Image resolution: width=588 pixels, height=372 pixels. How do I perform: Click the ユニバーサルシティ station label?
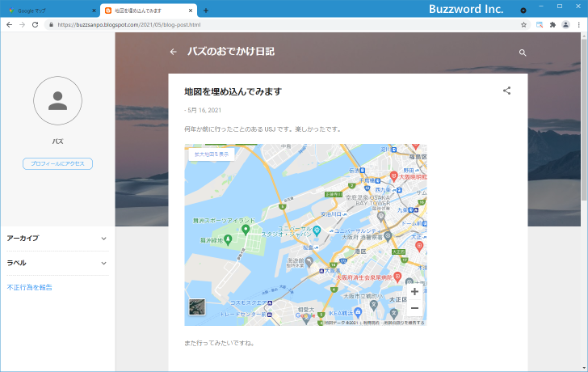coord(357,230)
